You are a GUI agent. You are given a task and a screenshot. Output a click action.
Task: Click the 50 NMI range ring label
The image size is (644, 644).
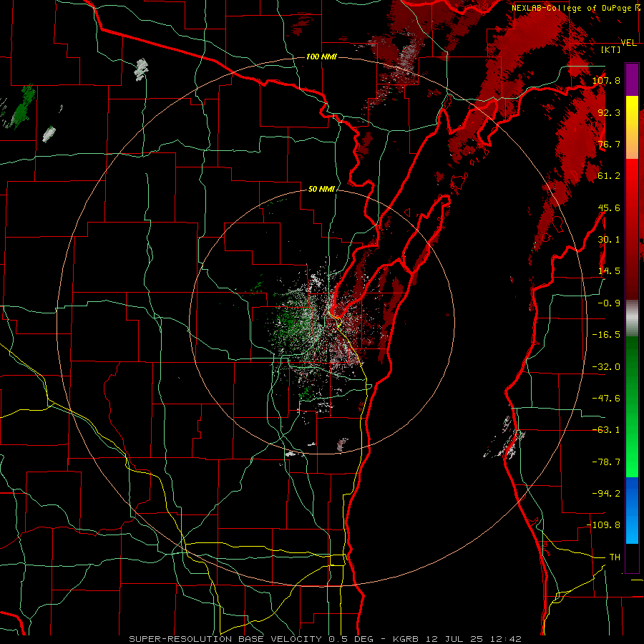[321, 189]
